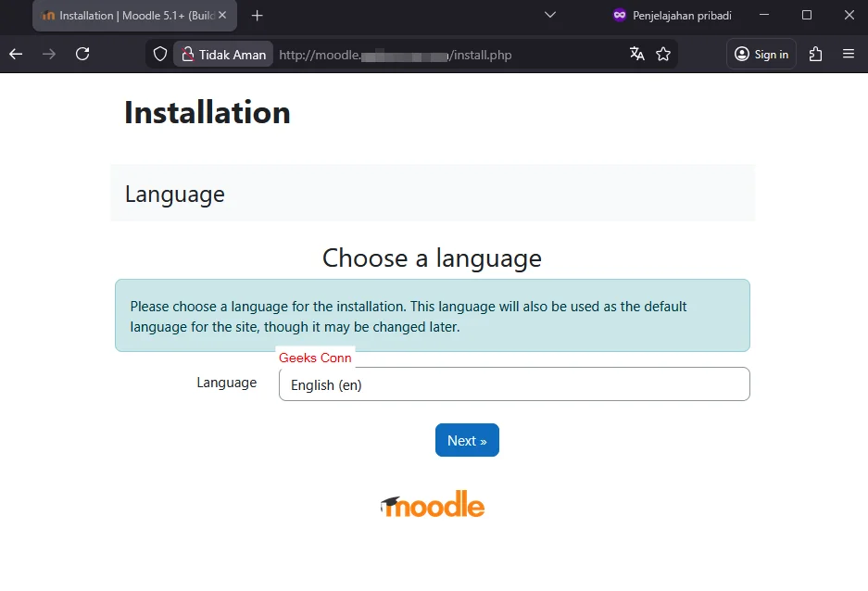Click the Choose a language heading
The image size is (868, 591).
[x=432, y=258]
